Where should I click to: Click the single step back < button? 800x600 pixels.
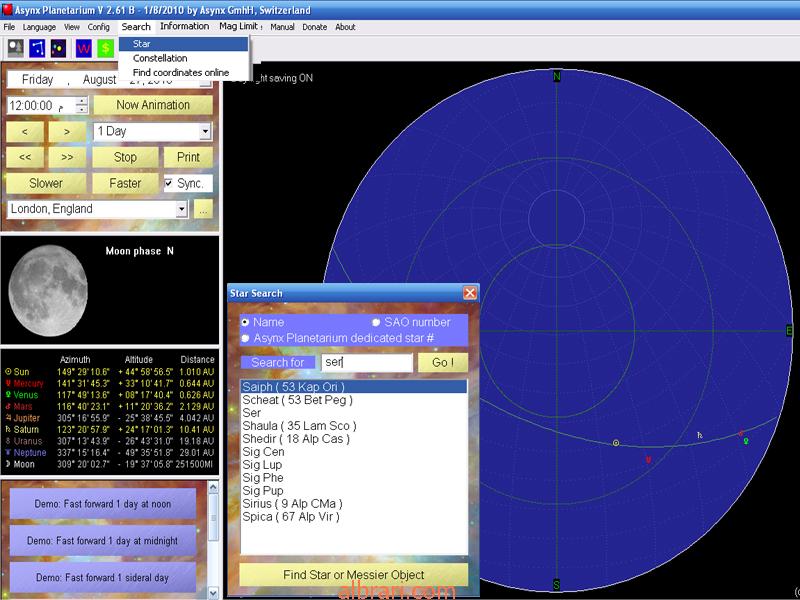pos(24,132)
